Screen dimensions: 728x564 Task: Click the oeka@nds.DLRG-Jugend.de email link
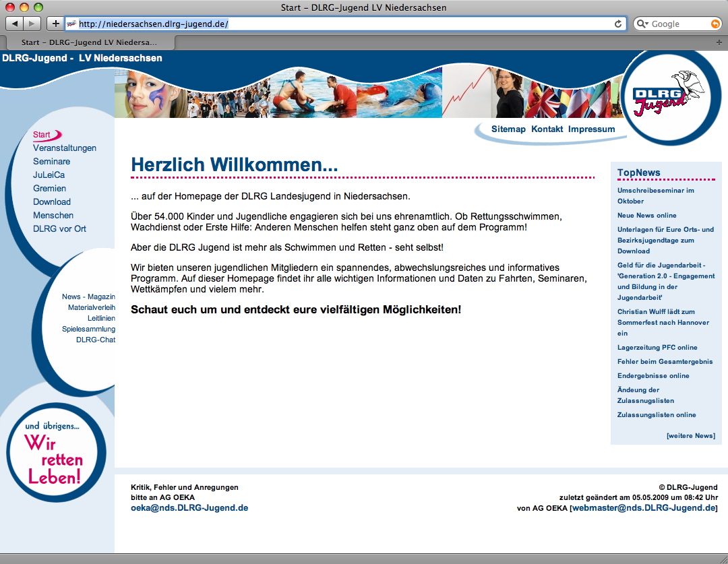189,507
